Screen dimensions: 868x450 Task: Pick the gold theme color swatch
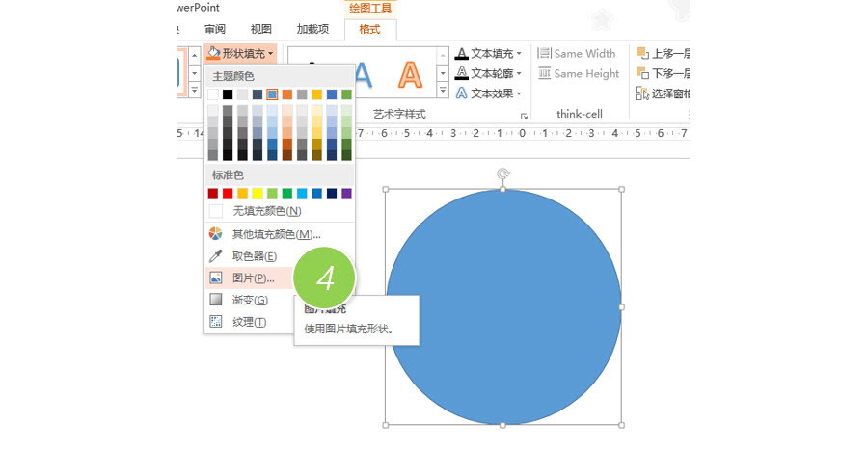[x=316, y=94]
